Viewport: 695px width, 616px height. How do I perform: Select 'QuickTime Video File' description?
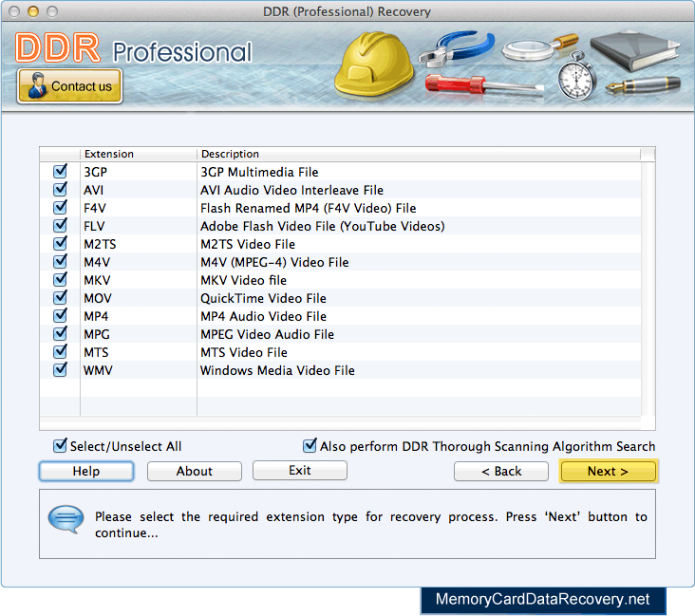[x=263, y=298]
